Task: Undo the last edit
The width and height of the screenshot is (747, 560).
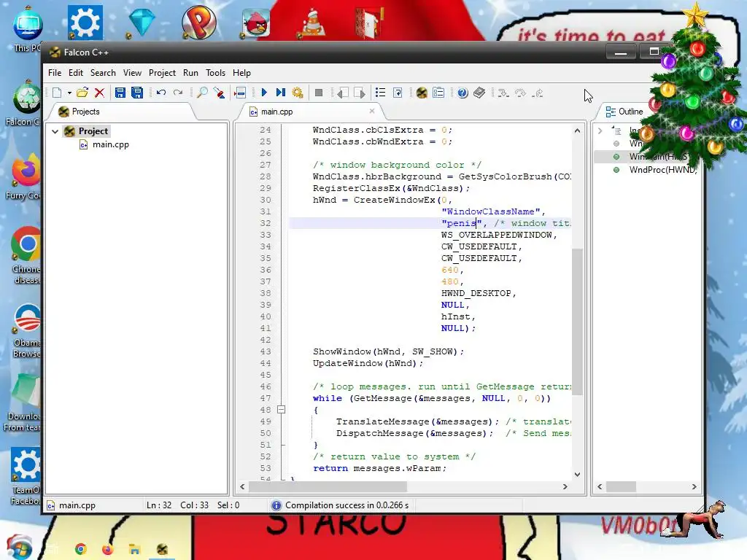Action: [161, 93]
